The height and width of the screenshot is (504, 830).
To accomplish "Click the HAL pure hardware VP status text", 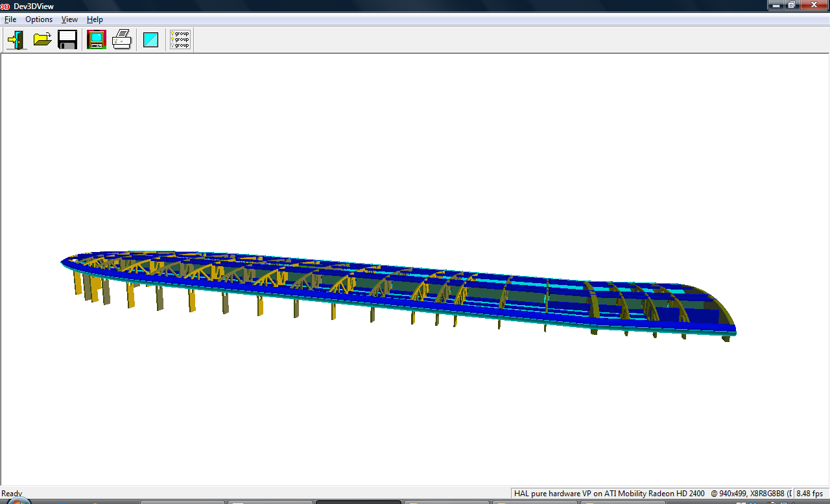I will point(609,494).
